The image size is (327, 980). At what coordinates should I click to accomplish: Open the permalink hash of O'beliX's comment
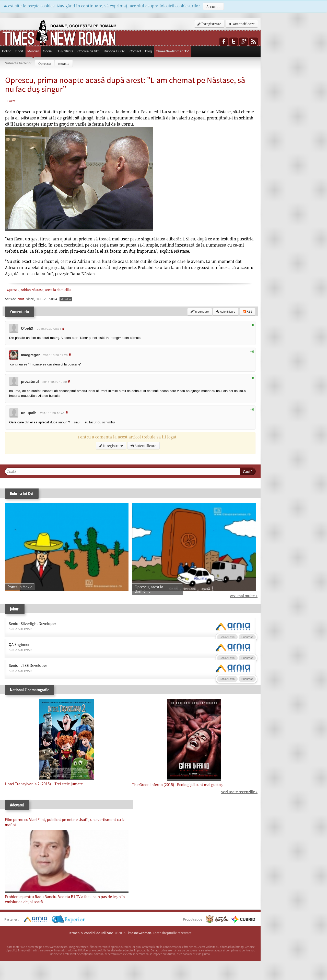(63, 328)
